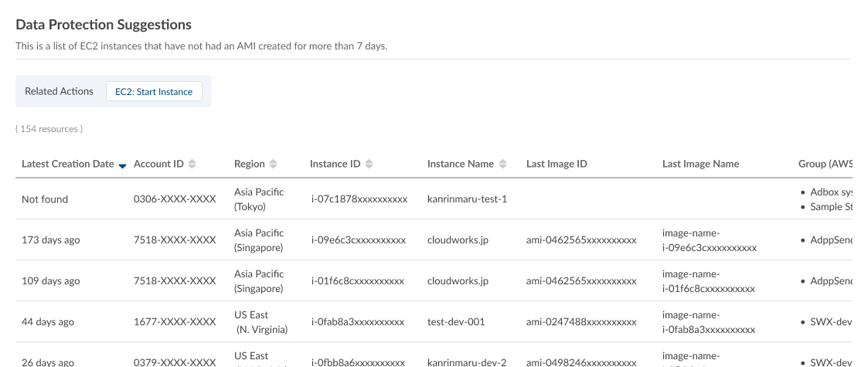Click the Last Image Name column header
The width and height of the screenshot is (868, 367).
[x=700, y=164]
